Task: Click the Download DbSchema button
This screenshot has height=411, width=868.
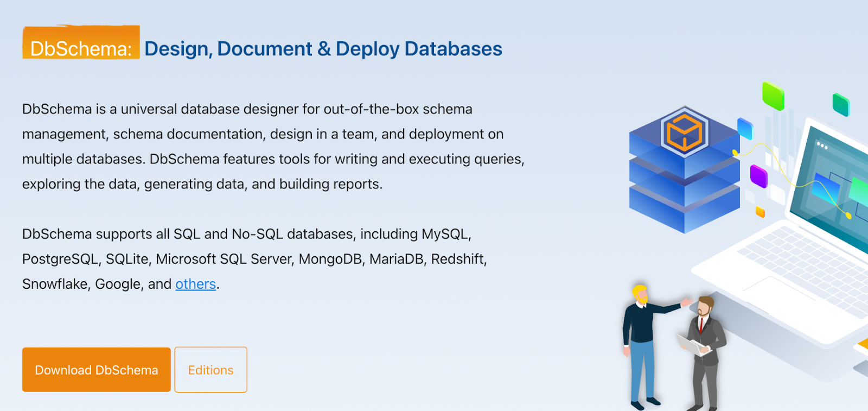Action: point(97,370)
